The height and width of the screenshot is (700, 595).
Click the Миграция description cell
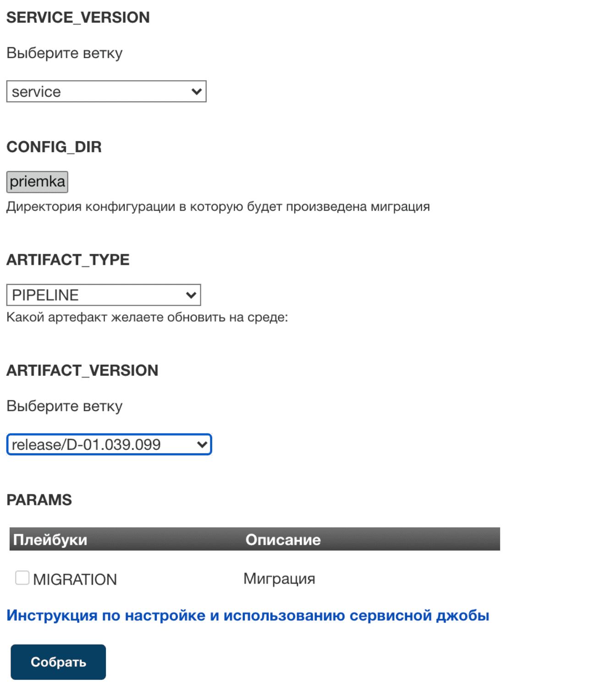[x=279, y=579]
